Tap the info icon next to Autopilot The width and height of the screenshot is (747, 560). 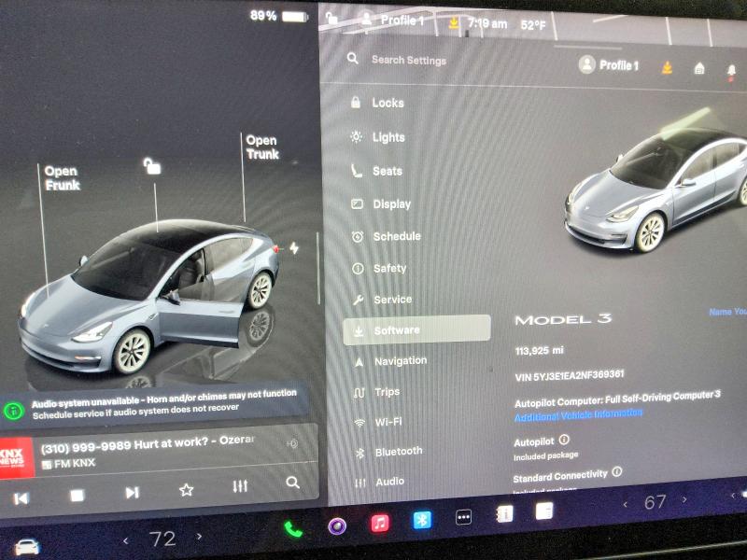(x=564, y=439)
